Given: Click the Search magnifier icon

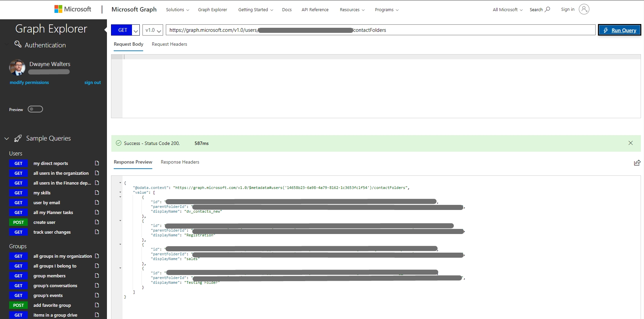Looking at the screenshot, I should (547, 9).
